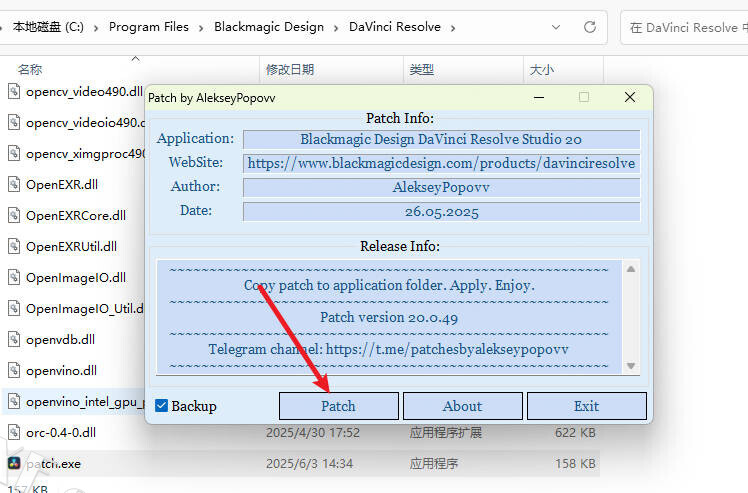Click the "Patch version 20.0.49" text

(x=389, y=317)
